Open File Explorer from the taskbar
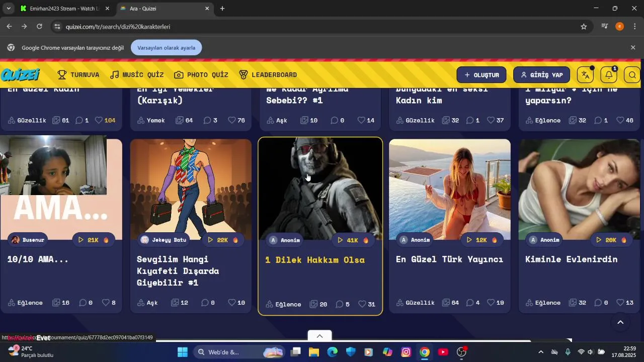Viewport: 644px width, 362px height. tap(314, 352)
